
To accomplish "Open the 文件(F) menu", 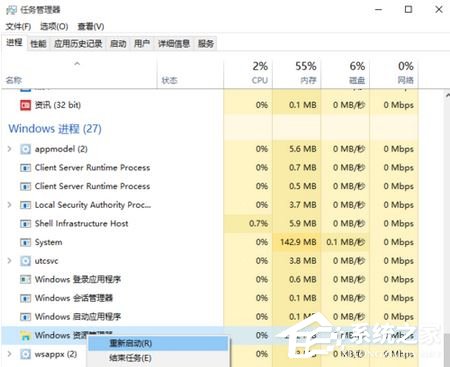I will pos(18,26).
